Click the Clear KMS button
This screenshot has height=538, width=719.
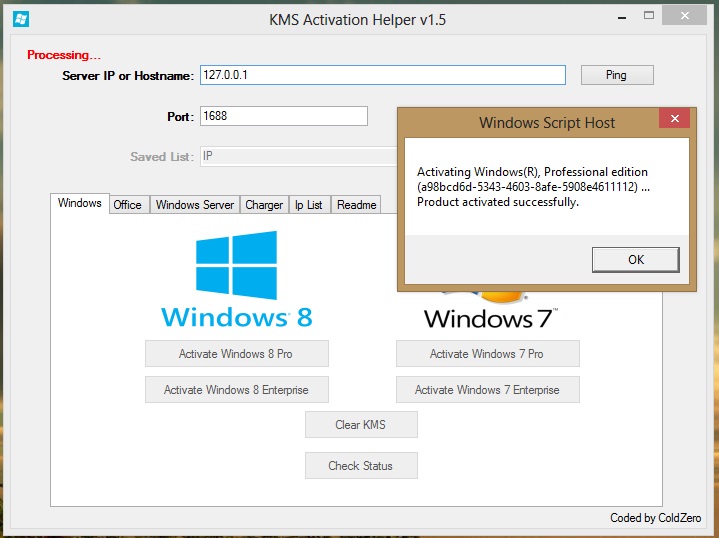(361, 425)
